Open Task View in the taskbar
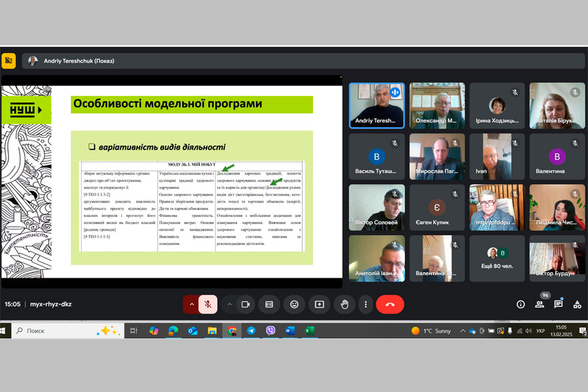Viewport: 588px width, 392px height. pos(133,331)
